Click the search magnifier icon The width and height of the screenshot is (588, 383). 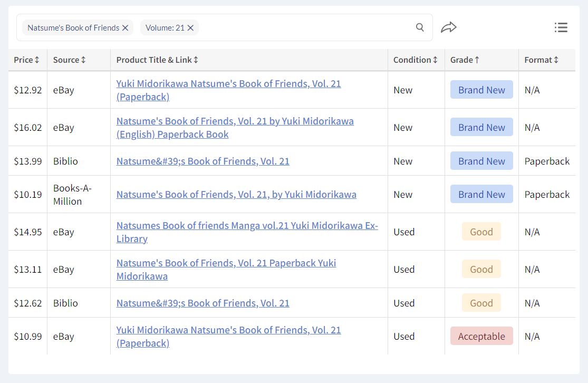click(x=420, y=27)
